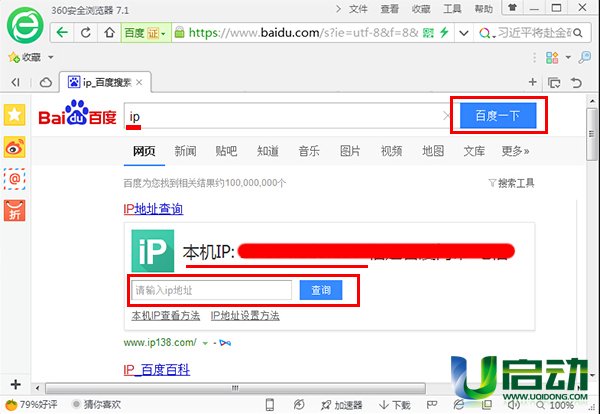Clear the Baidu search box with X
Screen dimensions: 600x414
coord(446,115)
